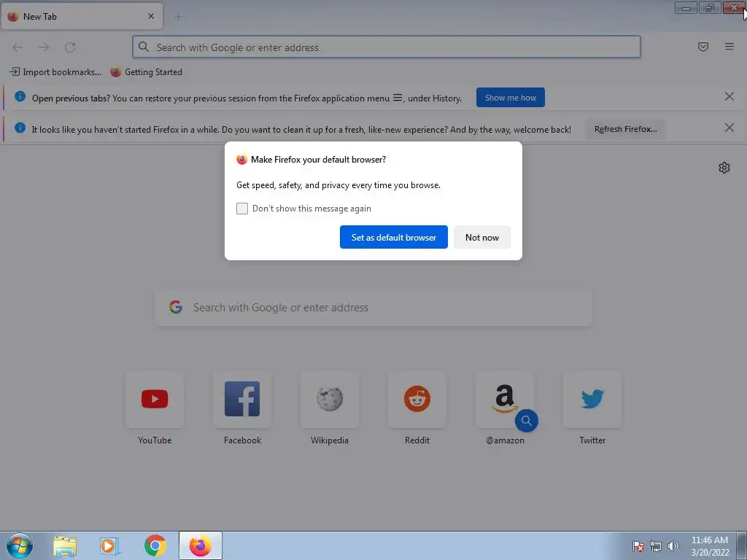Reload the page with the refresh icon
The width and height of the screenshot is (747, 560).
tap(70, 47)
